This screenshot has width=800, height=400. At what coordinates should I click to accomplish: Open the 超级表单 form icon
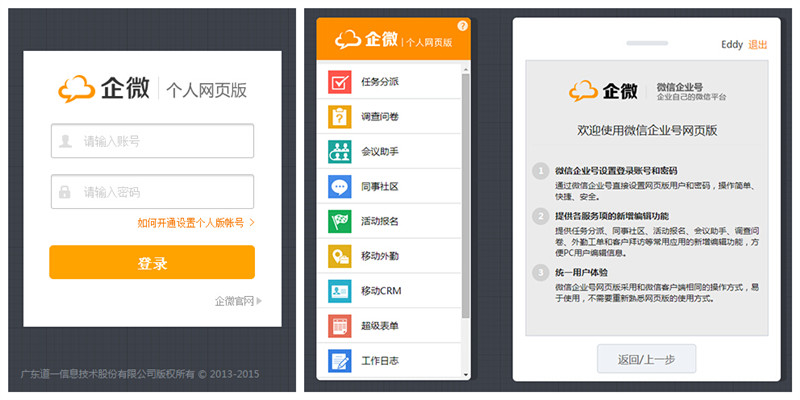tap(339, 326)
